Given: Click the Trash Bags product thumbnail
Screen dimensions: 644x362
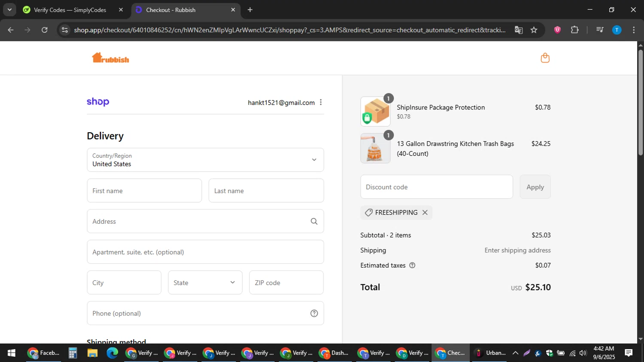Looking at the screenshot, I should point(375,148).
